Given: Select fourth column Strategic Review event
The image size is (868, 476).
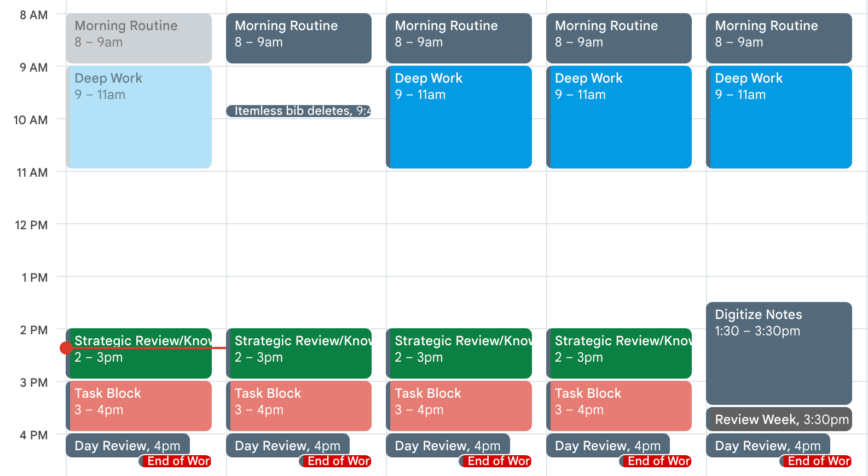Looking at the screenshot, I should tap(619, 353).
